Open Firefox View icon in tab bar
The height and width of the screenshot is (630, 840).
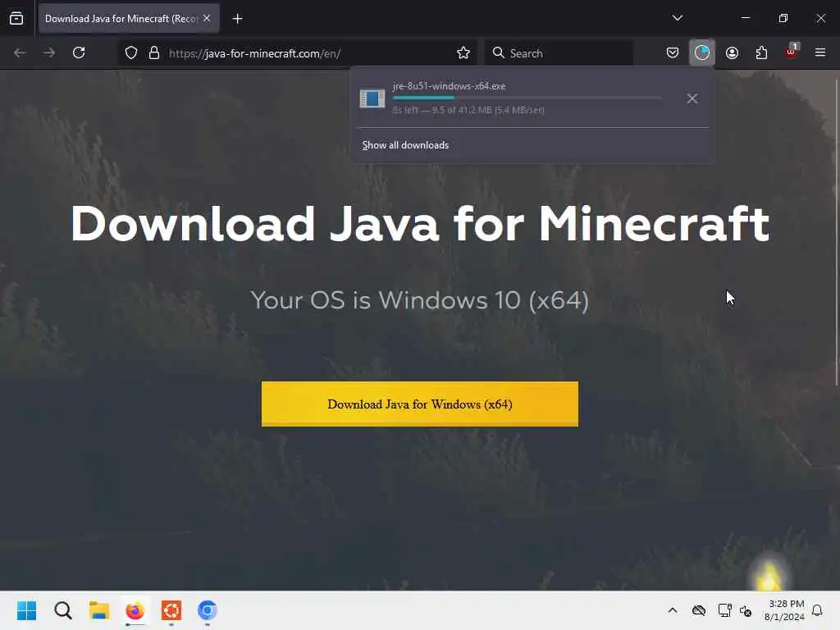[16, 18]
